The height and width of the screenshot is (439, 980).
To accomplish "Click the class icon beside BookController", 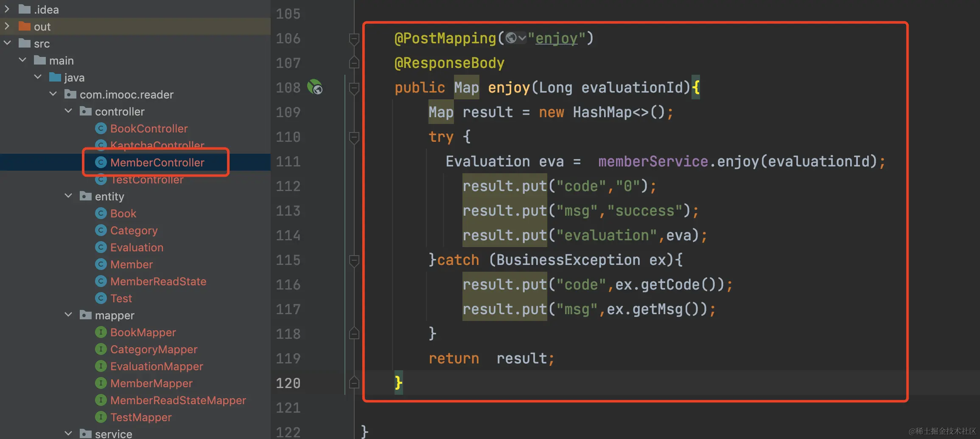I will 101,128.
